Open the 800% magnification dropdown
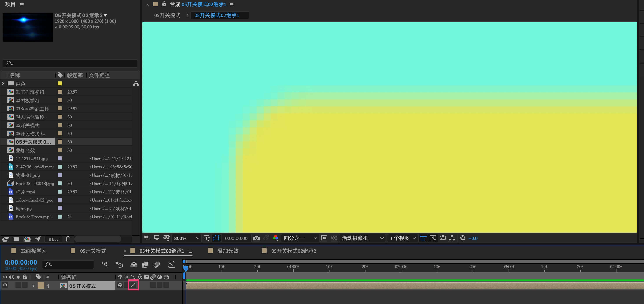Screen dimensions: 644x304 tap(187, 238)
